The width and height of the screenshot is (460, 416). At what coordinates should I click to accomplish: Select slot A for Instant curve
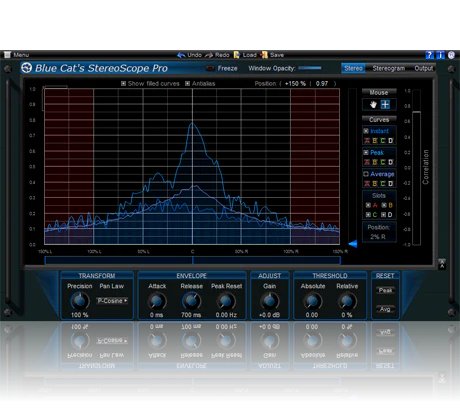367,141
